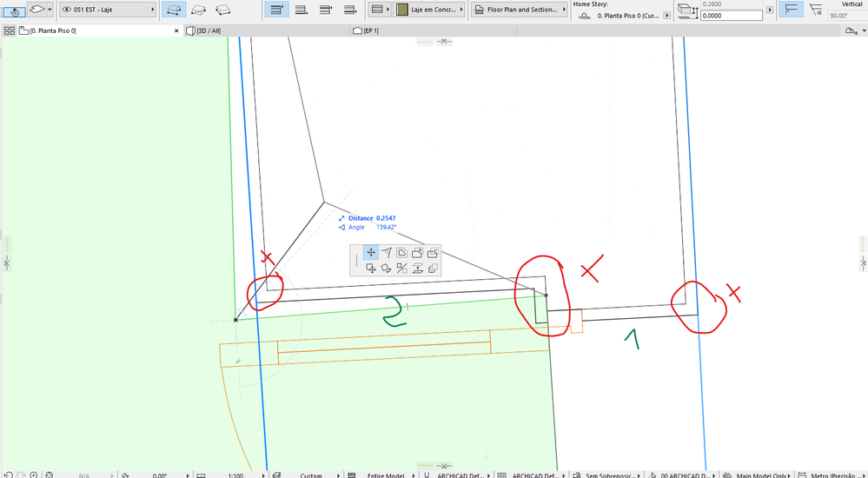
Task: Select the Multiply pet palette icon
Action: point(433,269)
